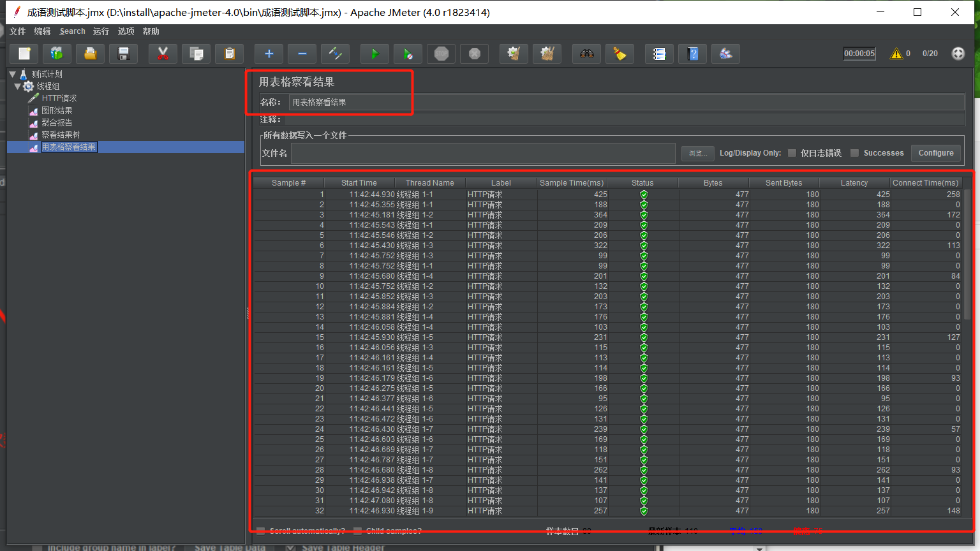This screenshot has width=980, height=551.
Task: Open the Templates toolbar icon
Action: [57, 54]
